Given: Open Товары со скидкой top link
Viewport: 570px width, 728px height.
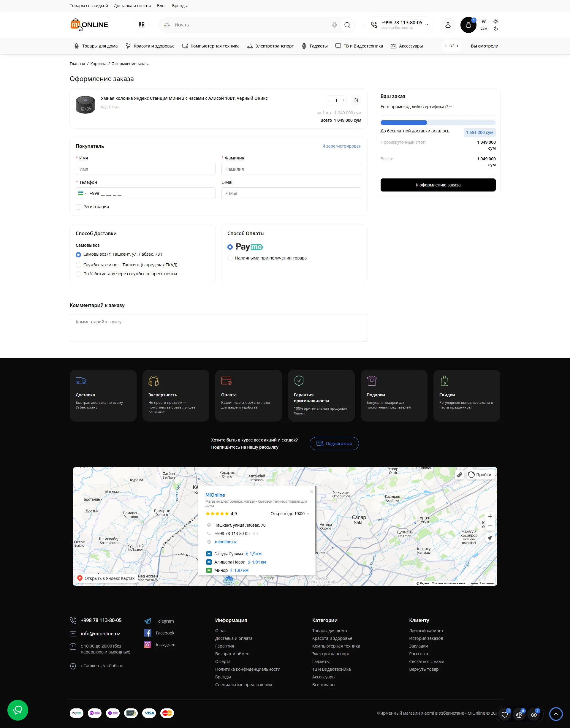Looking at the screenshot, I should tap(89, 6).
